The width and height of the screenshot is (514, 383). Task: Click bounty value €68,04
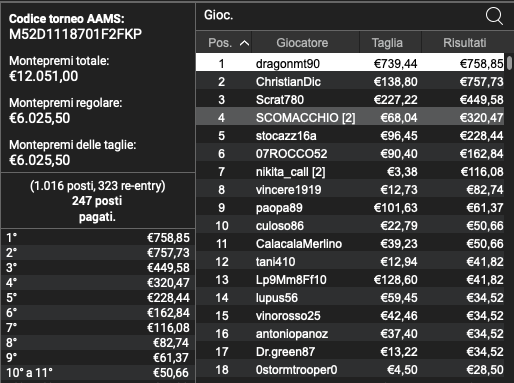click(399, 118)
